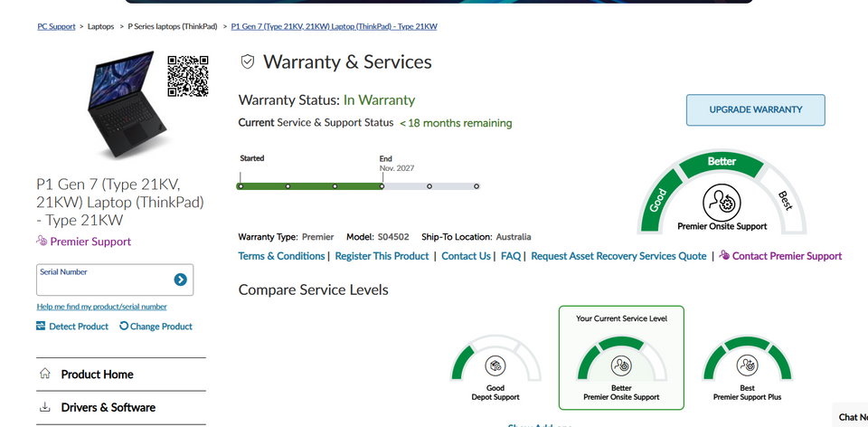Open the FAQ link
The height and width of the screenshot is (427, 868).
(510, 256)
